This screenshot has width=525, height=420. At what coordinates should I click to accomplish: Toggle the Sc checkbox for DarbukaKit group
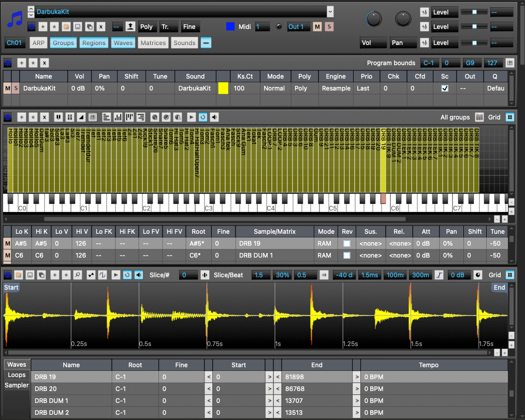tap(445, 88)
